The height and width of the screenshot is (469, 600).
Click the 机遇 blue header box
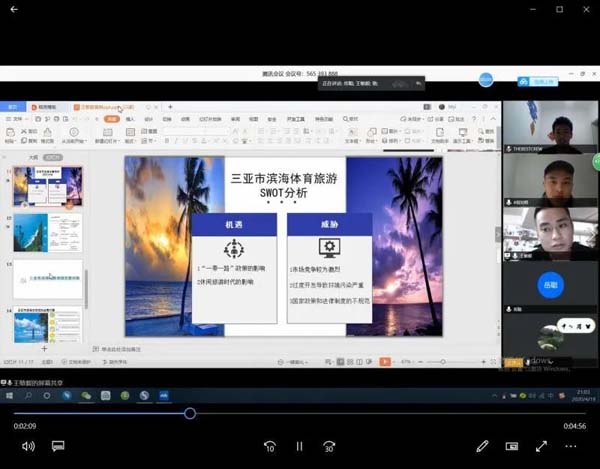[234, 226]
